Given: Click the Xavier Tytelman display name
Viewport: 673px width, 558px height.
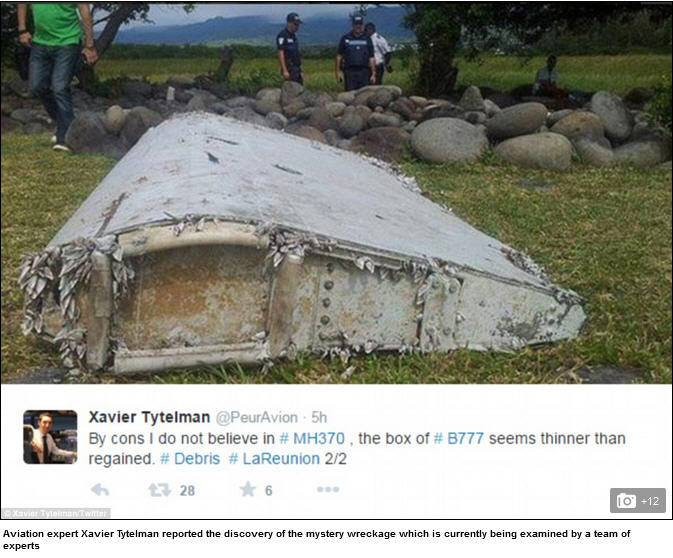Looking at the screenshot, I should pos(149,417).
